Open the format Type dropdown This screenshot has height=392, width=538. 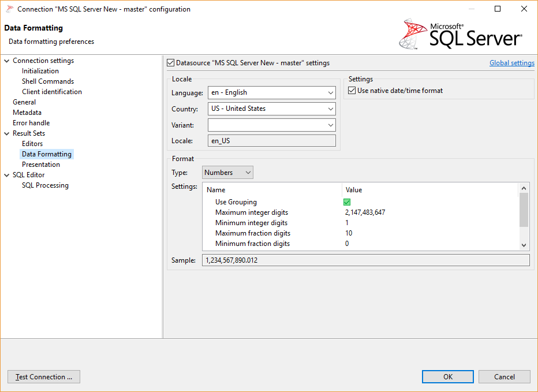247,172
